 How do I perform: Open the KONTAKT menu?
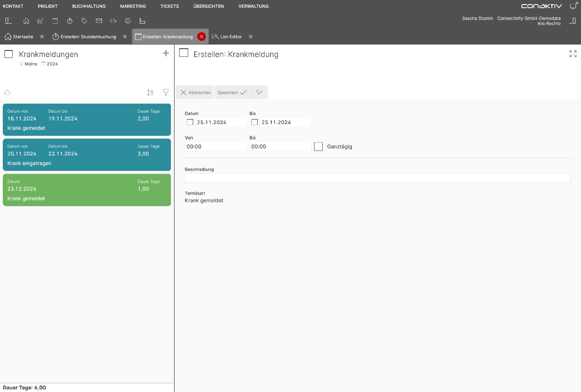13,6
